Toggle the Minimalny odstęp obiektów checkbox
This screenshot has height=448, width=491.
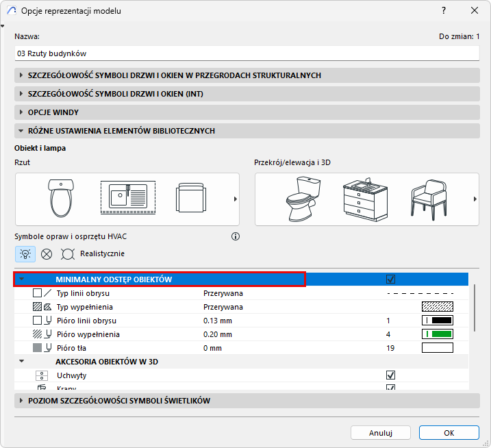point(390,279)
